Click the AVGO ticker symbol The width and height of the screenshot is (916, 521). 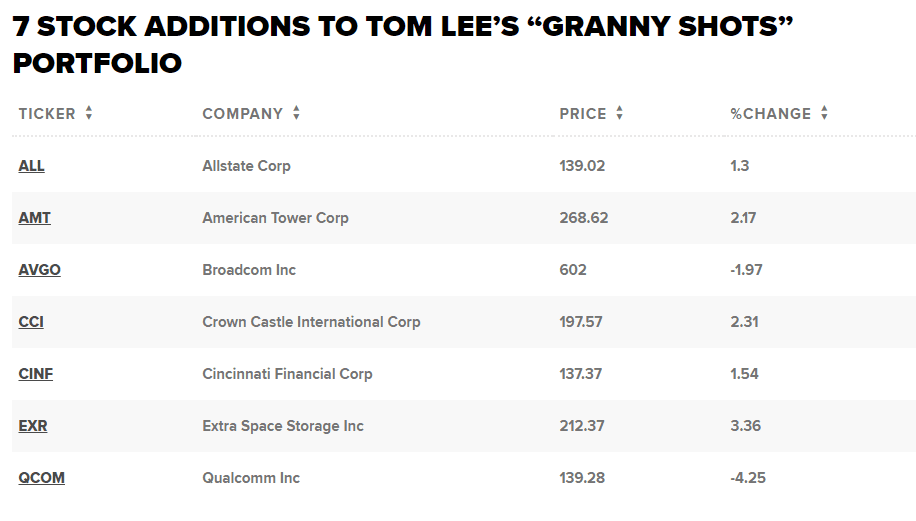click(39, 270)
